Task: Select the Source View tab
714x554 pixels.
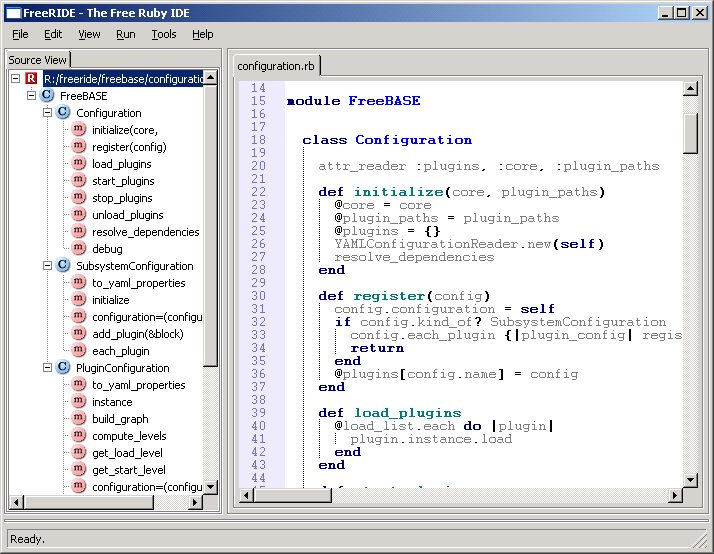Action: [38, 60]
